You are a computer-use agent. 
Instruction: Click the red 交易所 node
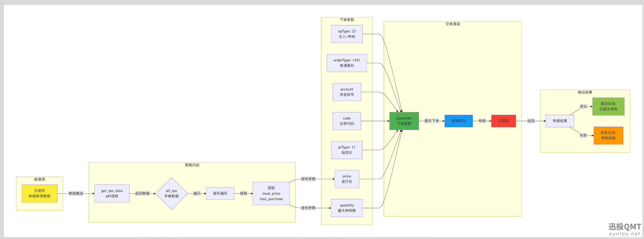[x=504, y=121]
